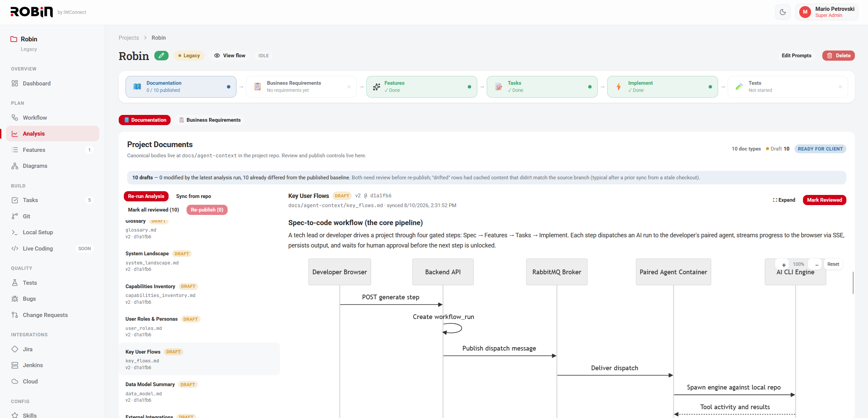Click Delete project button
The height and width of the screenshot is (418, 868).
click(838, 56)
